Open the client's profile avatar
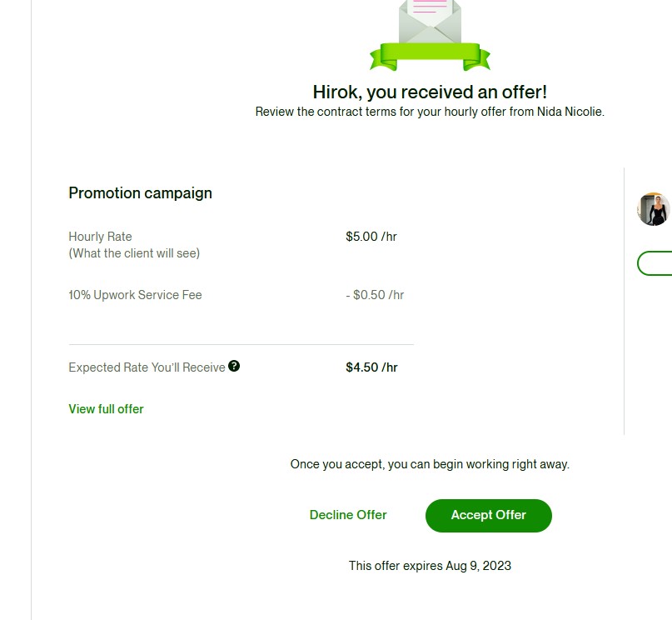Screen dimensions: 672x620 click(x=654, y=209)
